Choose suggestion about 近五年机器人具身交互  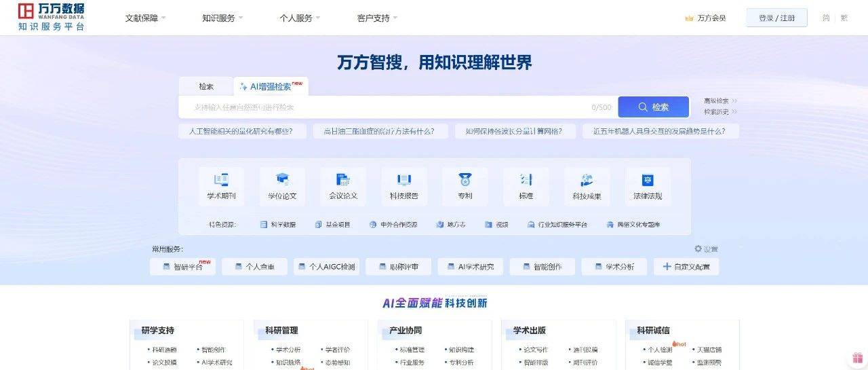point(660,131)
